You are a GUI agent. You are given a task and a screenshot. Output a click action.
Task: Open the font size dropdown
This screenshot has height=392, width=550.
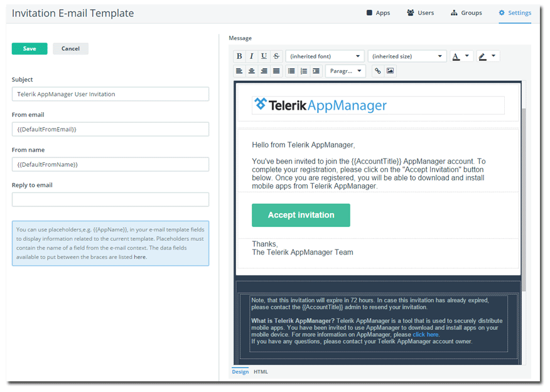tap(407, 56)
